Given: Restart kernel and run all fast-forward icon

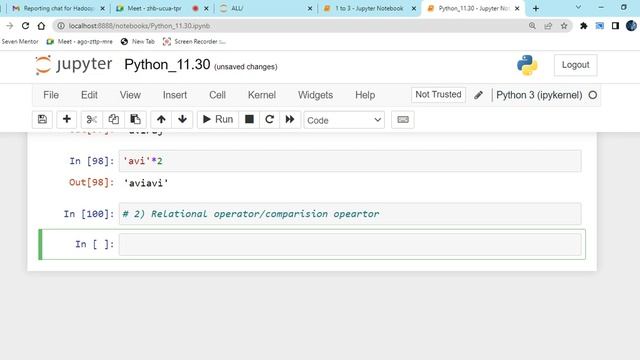Looking at the screenshot, I should click(290, 120).
